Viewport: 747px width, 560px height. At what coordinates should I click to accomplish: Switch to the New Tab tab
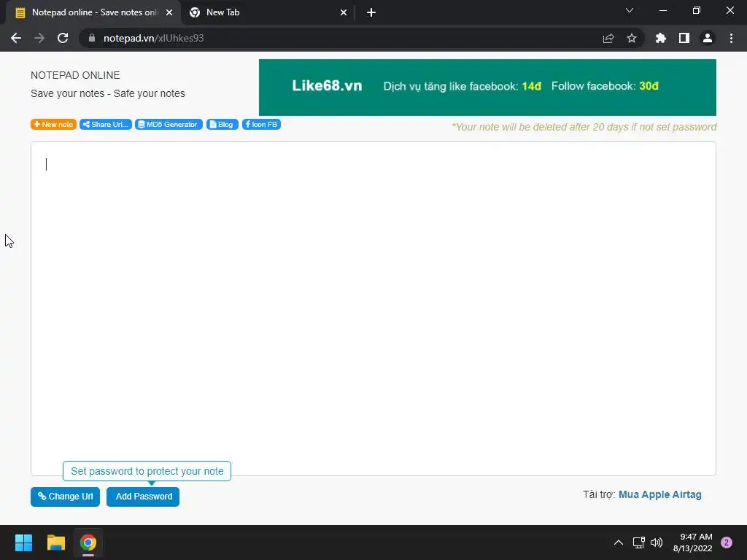coord(268,12)
